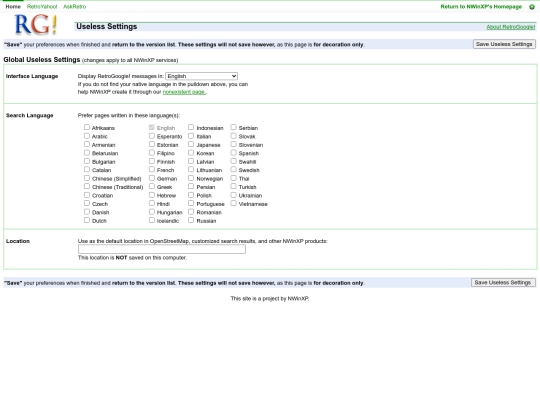The width and height of the screenshot is (540, 405).
Task: Select the Bulgarian checkbox
Action: point(87,161)
